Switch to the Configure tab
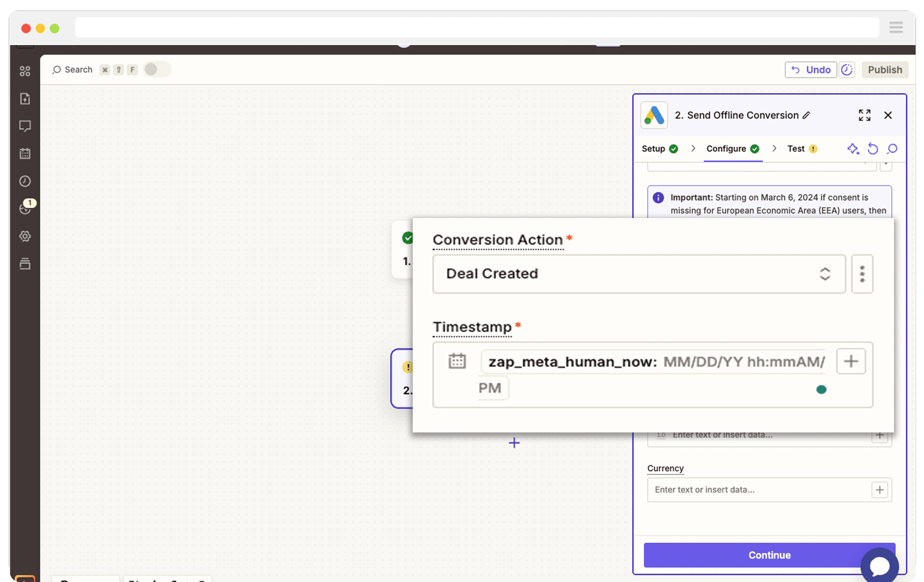 [x=733, y=149]
